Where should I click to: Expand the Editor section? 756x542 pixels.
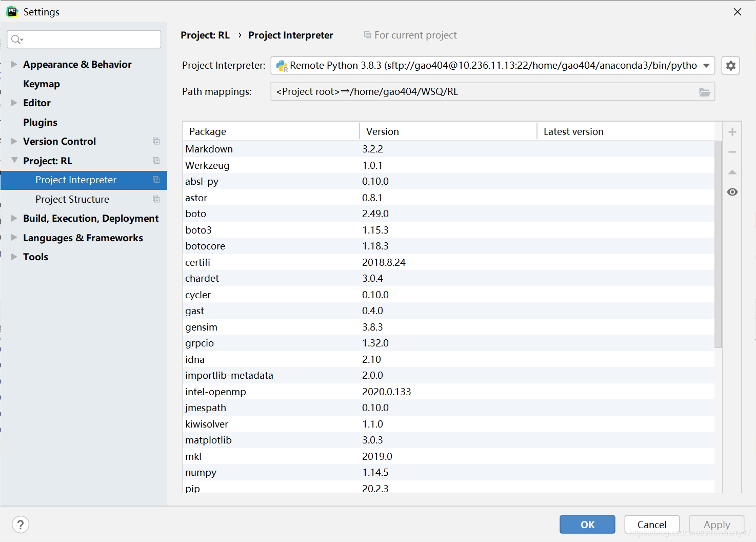pos(14,103)
